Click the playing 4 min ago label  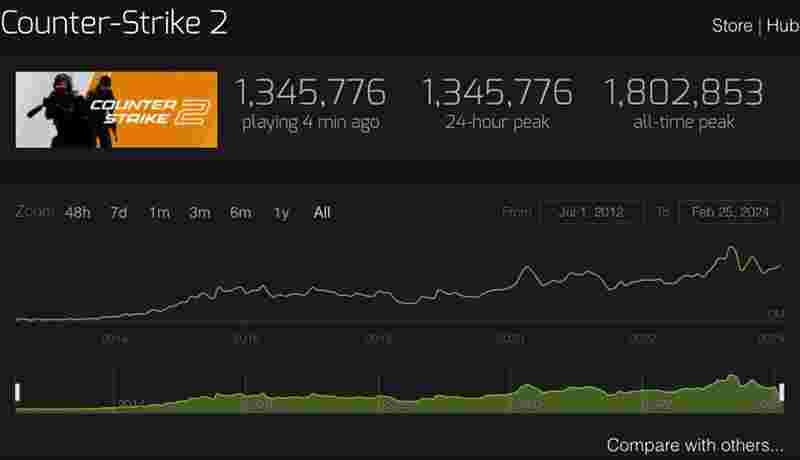point(311,122)
